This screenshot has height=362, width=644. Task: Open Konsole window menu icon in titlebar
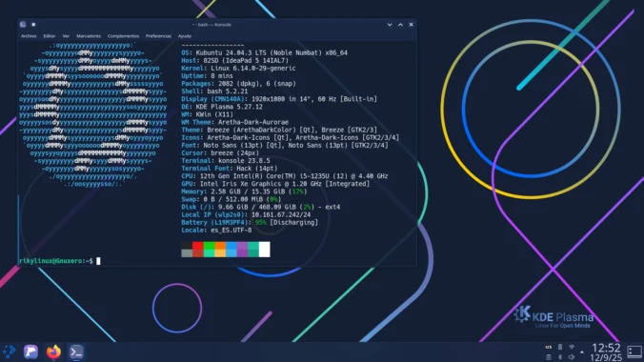tap(23, 25)
